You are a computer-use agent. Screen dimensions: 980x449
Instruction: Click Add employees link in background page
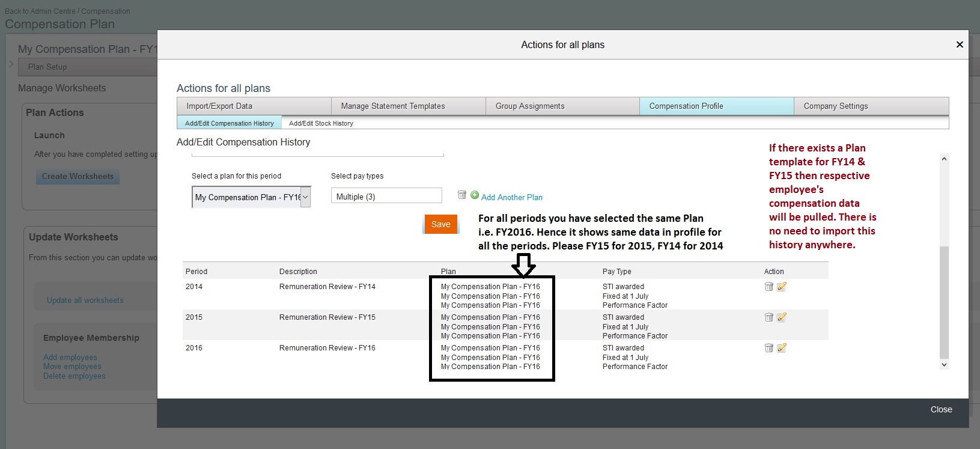click(70, 358)
